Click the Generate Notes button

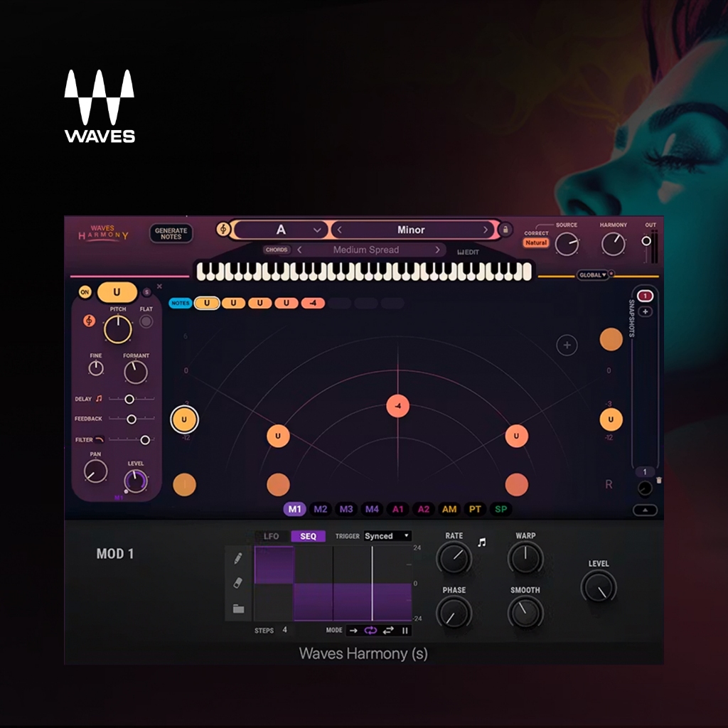click(171, 233)
